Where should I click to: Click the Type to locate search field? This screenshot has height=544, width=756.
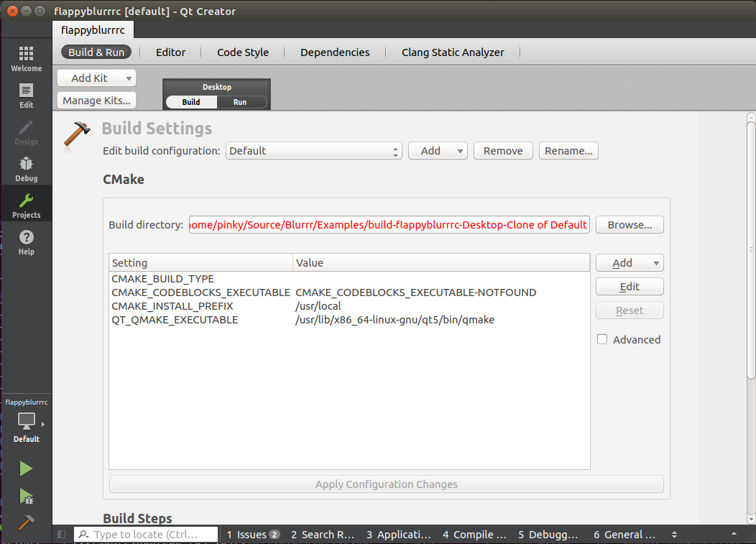pyautogui.click(x=146, y=535)
